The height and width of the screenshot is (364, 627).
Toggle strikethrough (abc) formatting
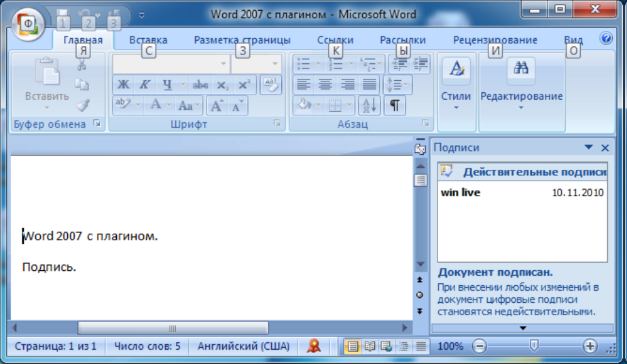coord(200,85)
